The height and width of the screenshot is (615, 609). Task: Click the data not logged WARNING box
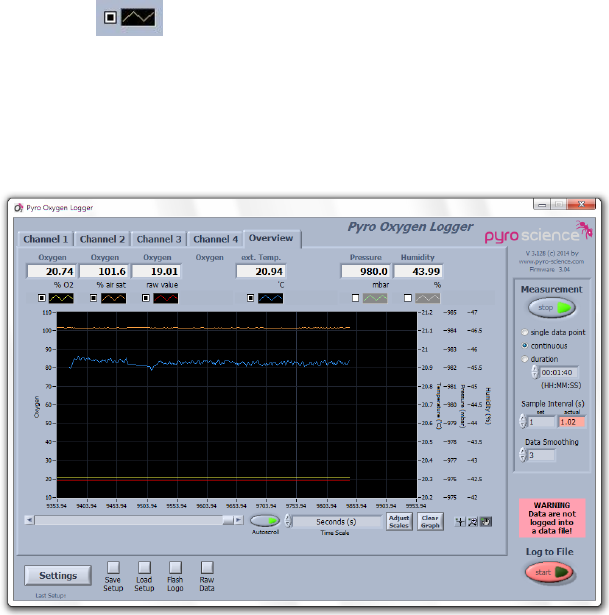[x=552, y=518]
